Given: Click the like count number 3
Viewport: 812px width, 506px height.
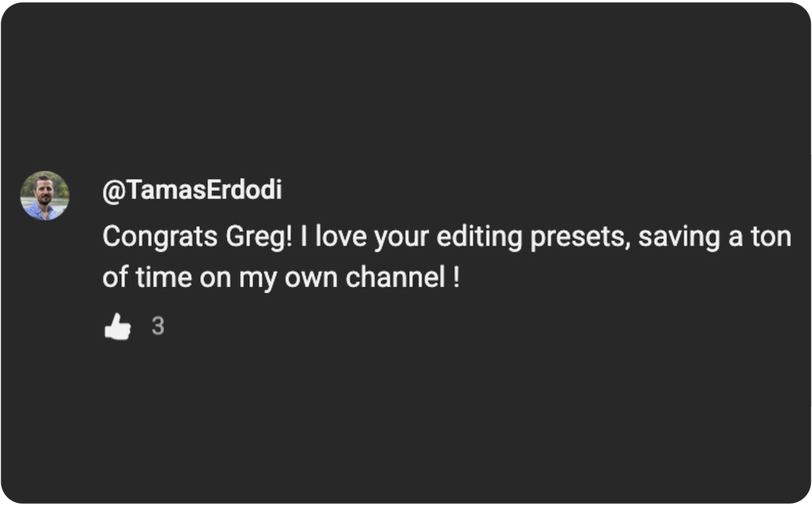Looking at the screenshot, I should (x=158, y=326).
